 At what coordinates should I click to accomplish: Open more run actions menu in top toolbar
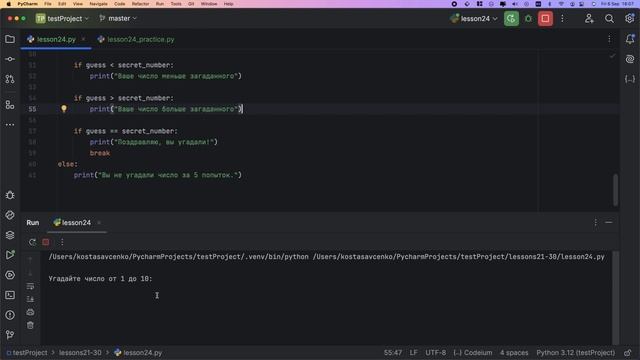pyautogui.click(x=562, y=19)
